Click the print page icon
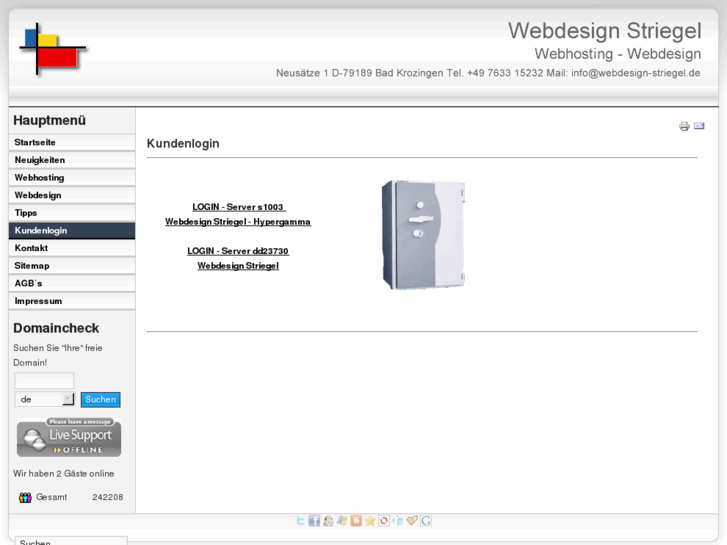The width and height of the screenshot is (727, 545). [x=684, y=126]
